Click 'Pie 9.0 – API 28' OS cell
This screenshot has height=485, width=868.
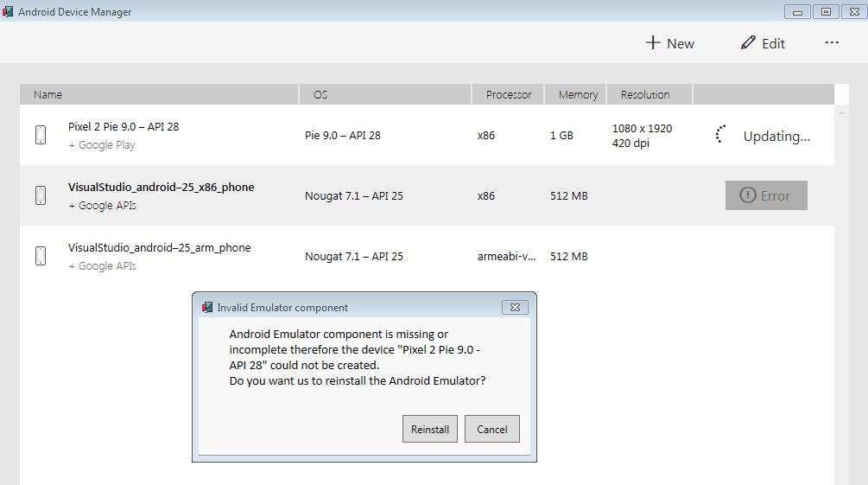343,135
